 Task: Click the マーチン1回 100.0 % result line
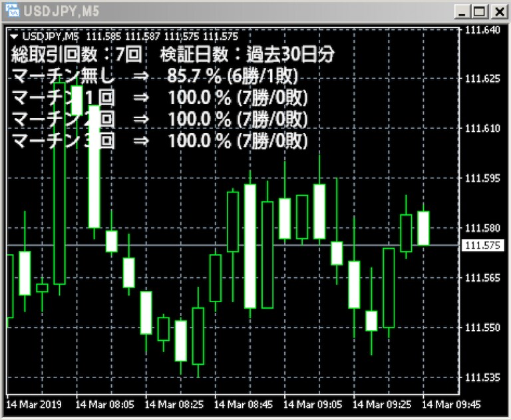[x=160, y=97]
